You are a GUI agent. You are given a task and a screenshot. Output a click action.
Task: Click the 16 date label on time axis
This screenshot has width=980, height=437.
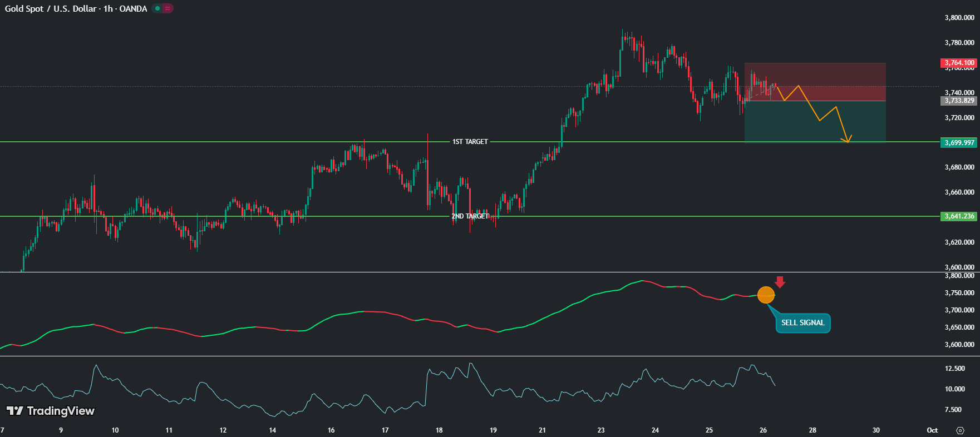[x=331, y=430]
